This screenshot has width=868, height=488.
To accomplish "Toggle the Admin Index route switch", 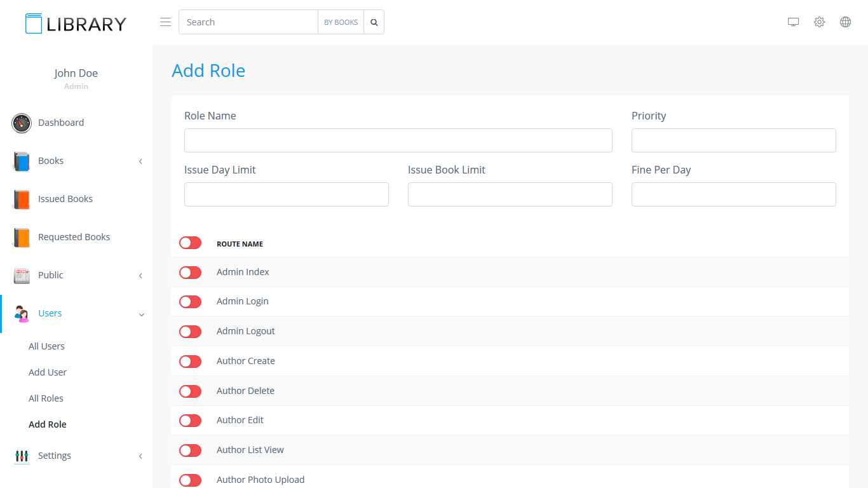I will (x=190, y=273).
